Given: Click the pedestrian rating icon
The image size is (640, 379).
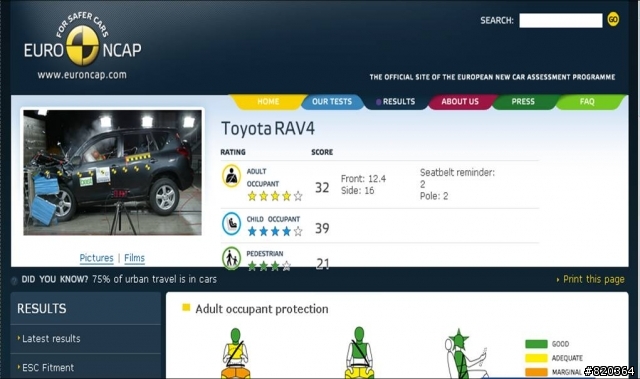Looking at the screenshot, I should [231, 257].
